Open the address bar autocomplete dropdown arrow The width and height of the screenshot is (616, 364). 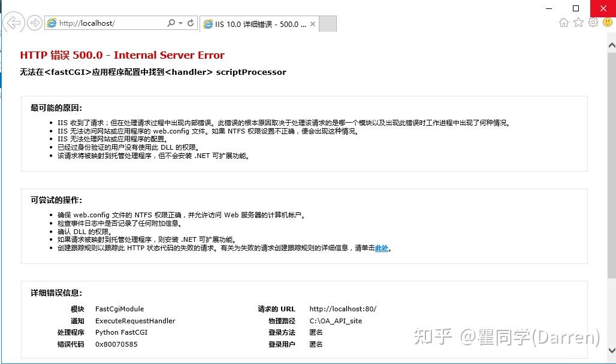179,22
